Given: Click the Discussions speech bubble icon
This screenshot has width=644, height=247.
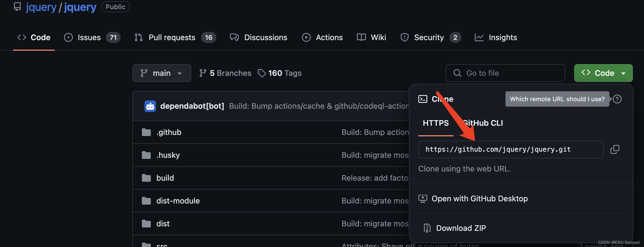Looking at the screenshot, I should pyautogui.click(x=234, y=37).
